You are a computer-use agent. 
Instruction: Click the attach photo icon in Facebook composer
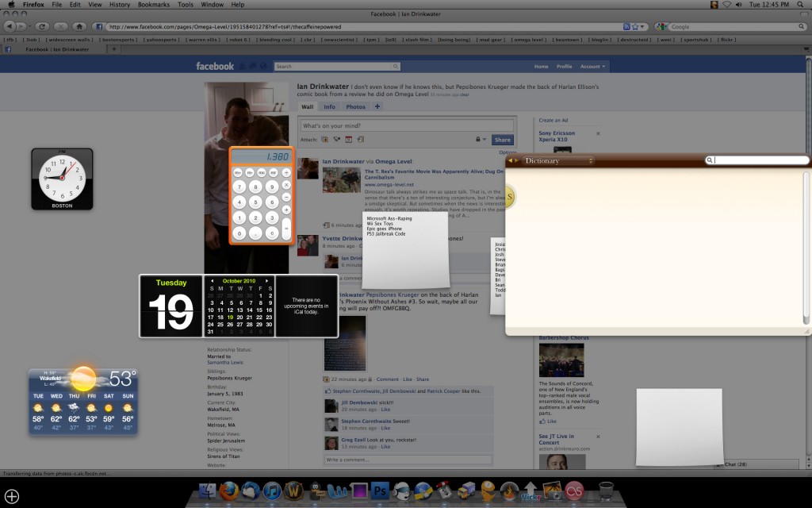pos(324,140)
